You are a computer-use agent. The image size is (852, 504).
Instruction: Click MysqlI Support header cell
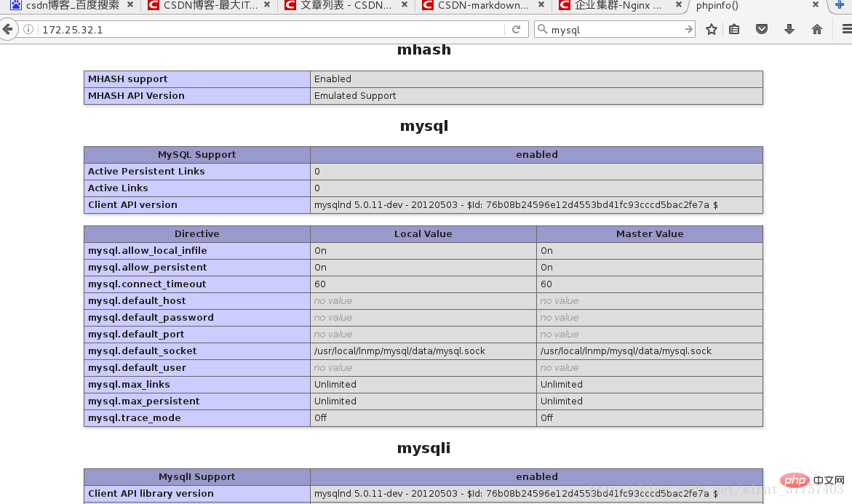[196, 477]
